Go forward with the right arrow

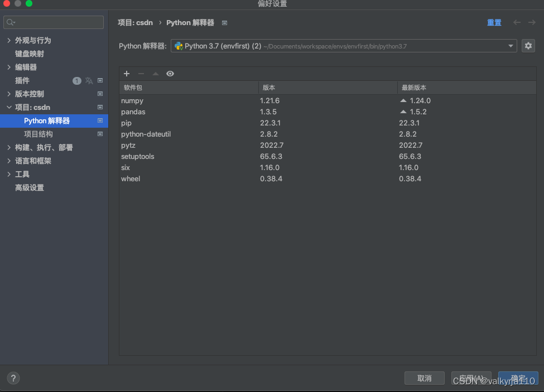click(532, 22)
